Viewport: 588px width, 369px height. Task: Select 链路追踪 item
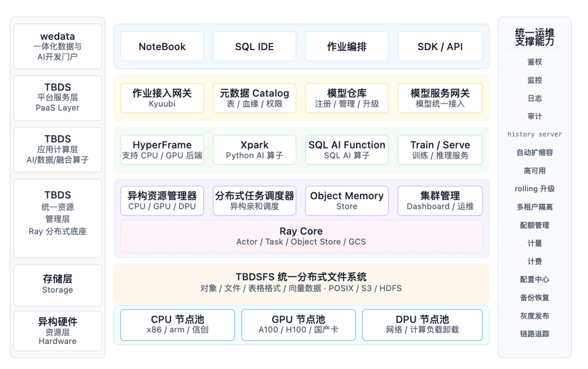(x=535, y=334)
